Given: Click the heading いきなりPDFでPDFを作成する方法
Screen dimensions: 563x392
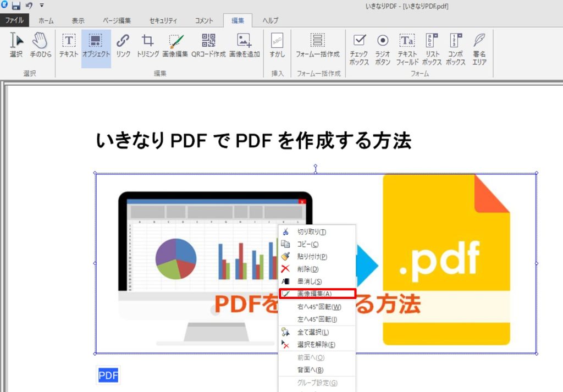Looking at the screenshot, I should coord(253,140).
